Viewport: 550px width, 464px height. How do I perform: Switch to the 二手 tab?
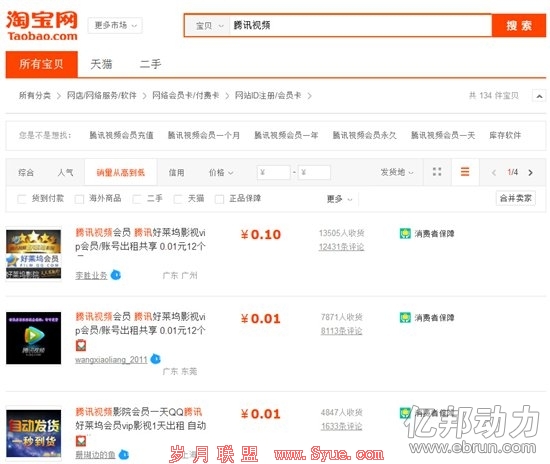150,64
